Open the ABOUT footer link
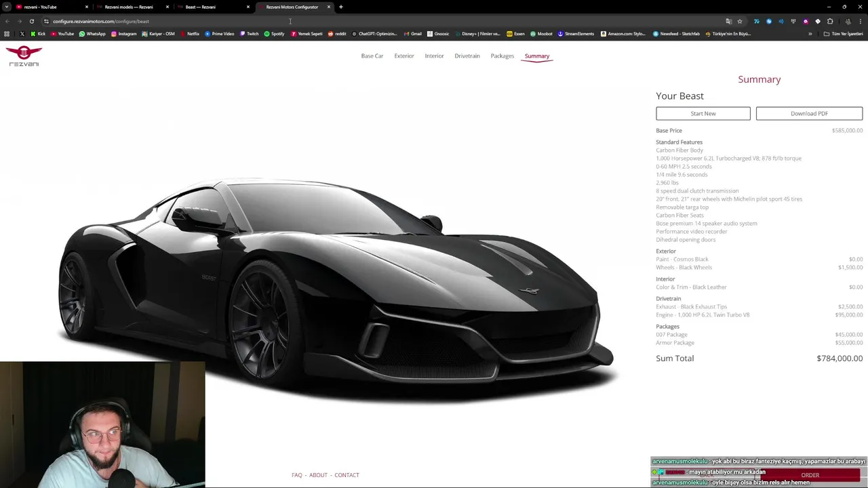 [318, 475]
